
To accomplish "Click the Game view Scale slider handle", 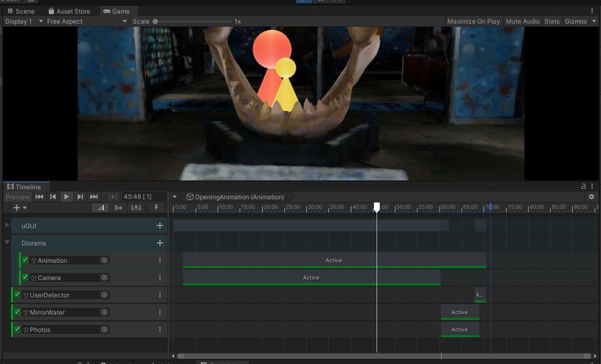I will tap(155, 22).
